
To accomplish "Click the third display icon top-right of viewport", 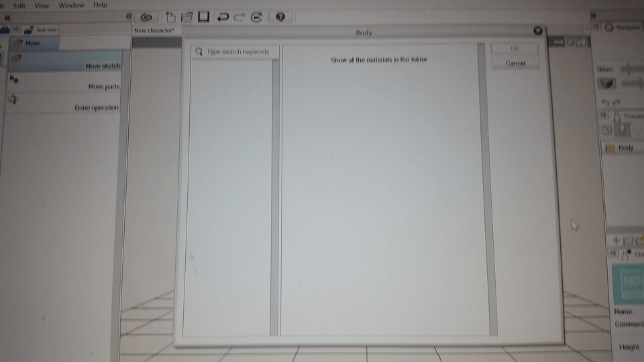I will pyautogui.click(x=582, y=42).
